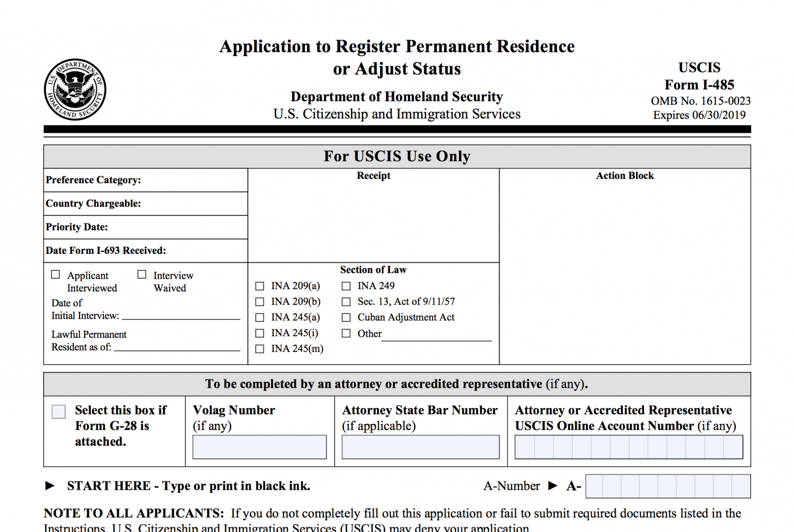Check the Interview Waived box
Image resolution: width=794 pixels, height=532 pixels.
[x=142, y=274]
